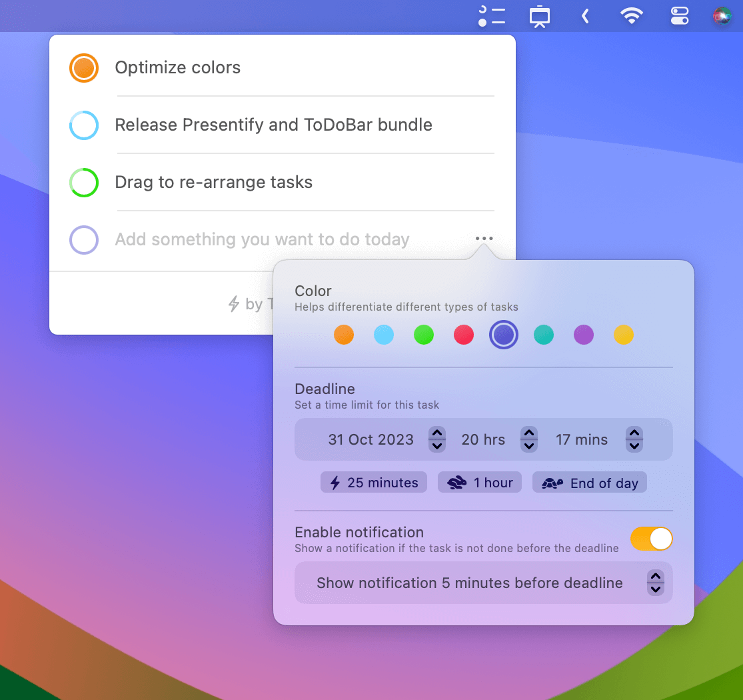Set deadline to 1 hour
The height and width of the screenshot is (700, 743).
tap(479, 482)
